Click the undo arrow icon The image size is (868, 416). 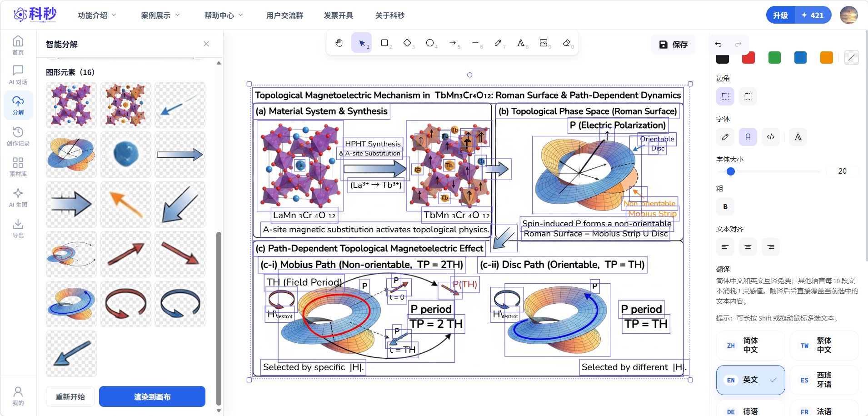pyautogui.click(x=718, y=44)
